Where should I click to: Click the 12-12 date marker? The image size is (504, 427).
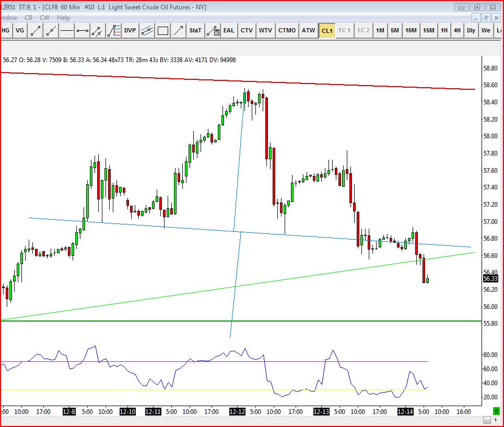click(x=237, y=411)
